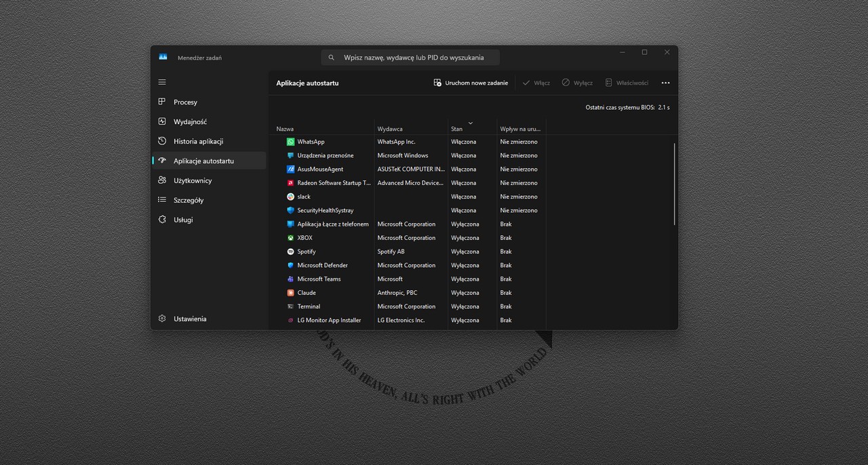
Task: Click the XBOX app icon
Action: (x=290, y=238)
